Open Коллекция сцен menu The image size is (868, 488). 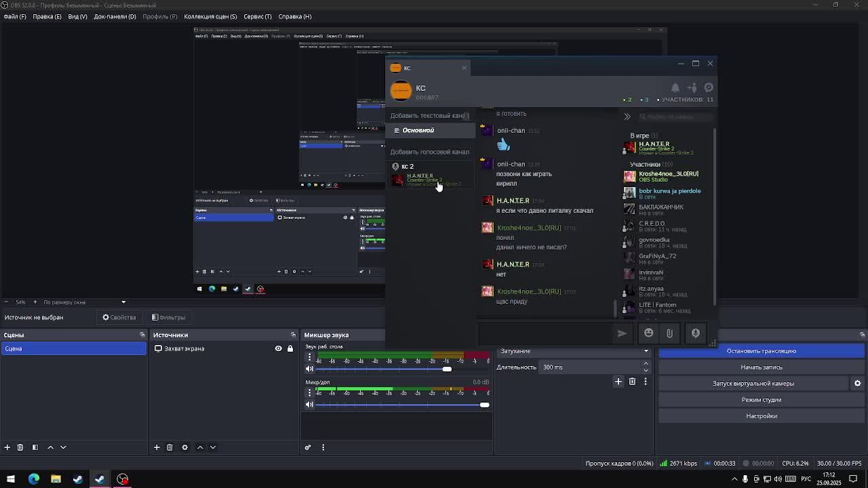click(x=210, y=16)
